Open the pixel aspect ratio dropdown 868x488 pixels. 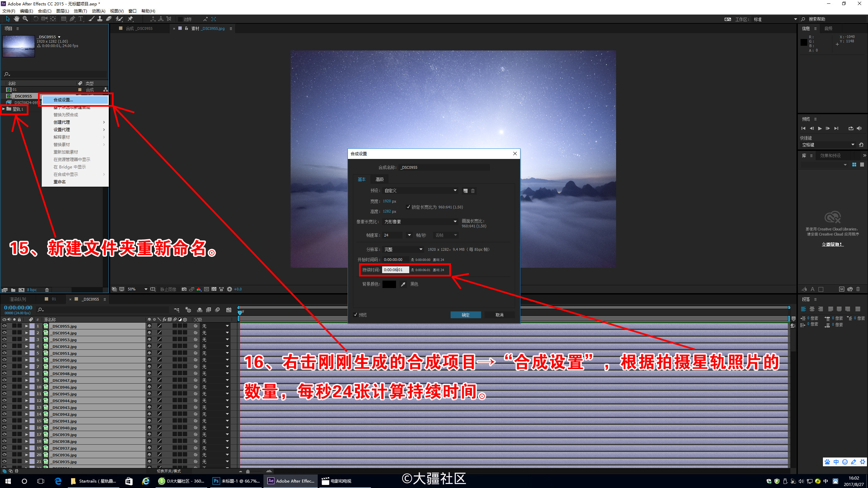[x=420, y=222]
